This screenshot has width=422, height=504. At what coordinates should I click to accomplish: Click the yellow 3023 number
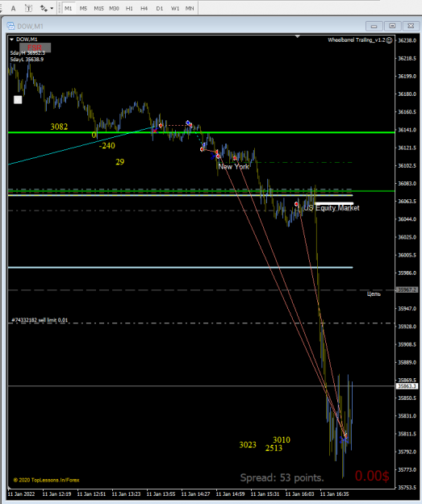click(248, 444)
